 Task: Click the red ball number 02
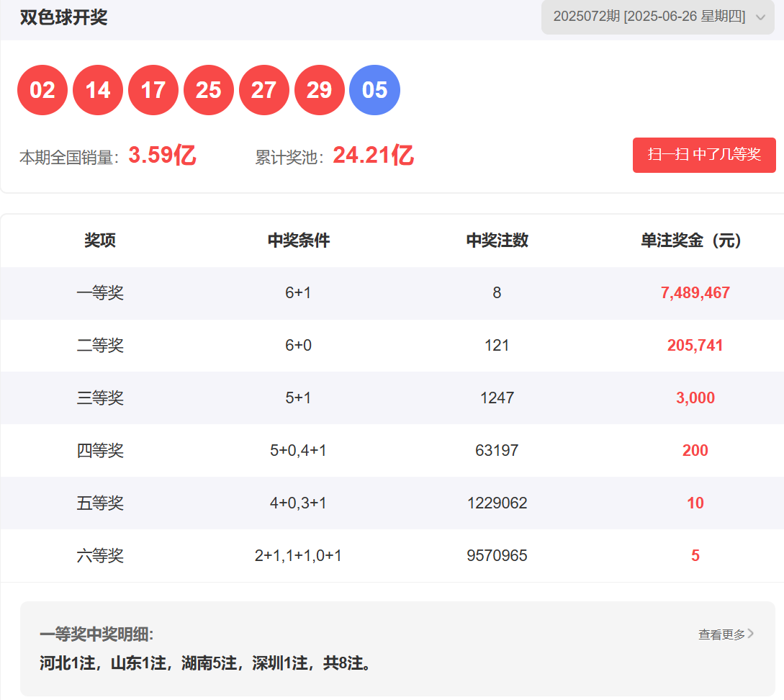(42, 90)
